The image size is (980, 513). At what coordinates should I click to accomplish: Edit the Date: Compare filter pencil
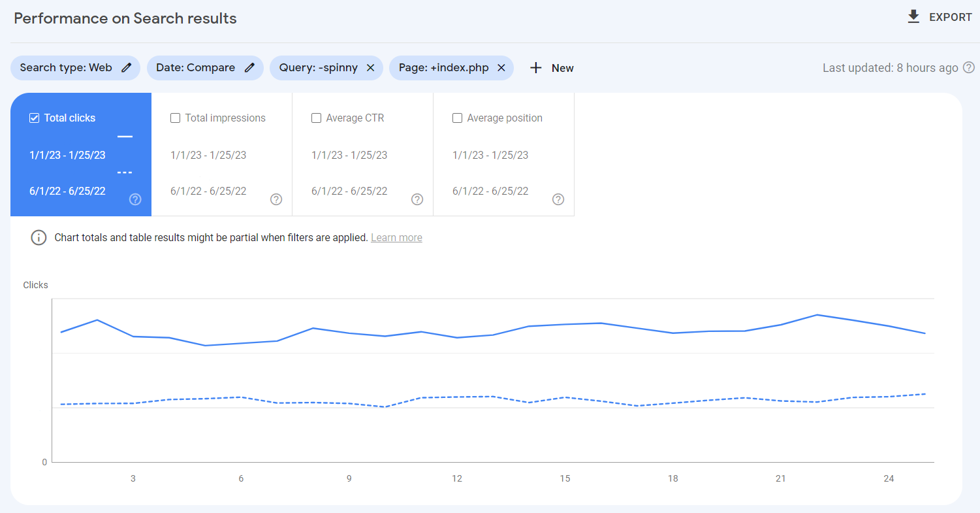[249, 68]
